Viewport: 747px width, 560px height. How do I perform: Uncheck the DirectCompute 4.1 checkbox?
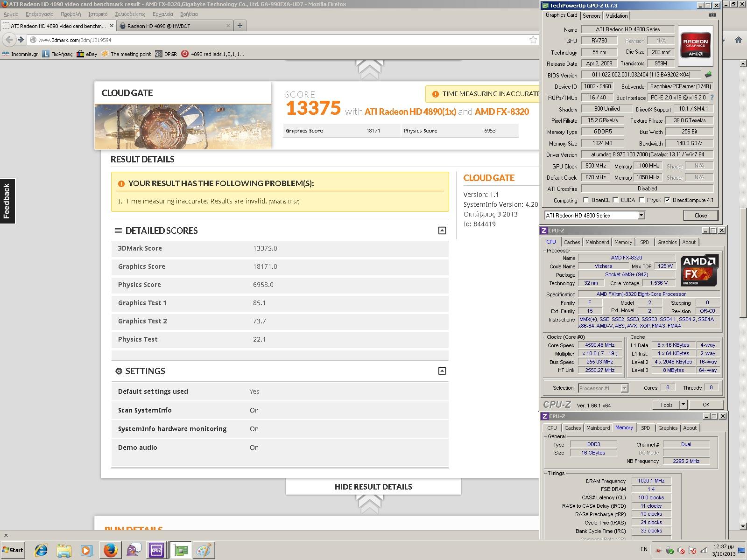(x=667, y=200)
